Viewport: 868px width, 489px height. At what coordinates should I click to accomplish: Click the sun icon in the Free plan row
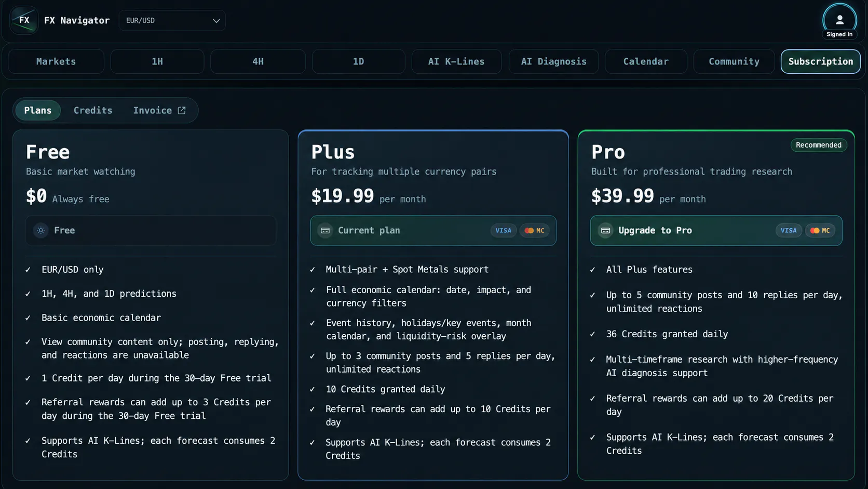(41, 230)
